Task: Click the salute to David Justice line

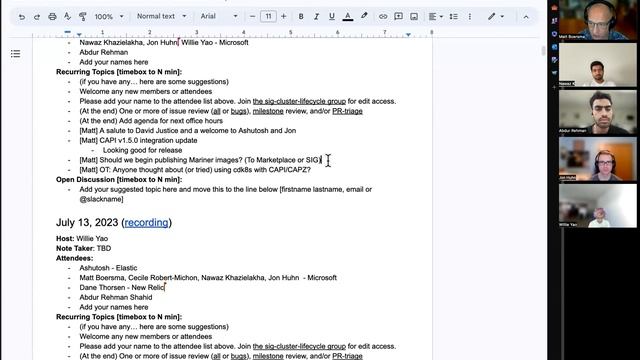Action: (188, 131)
